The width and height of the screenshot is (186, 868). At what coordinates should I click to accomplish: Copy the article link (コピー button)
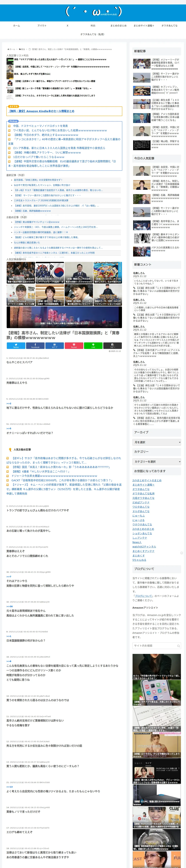112,346
